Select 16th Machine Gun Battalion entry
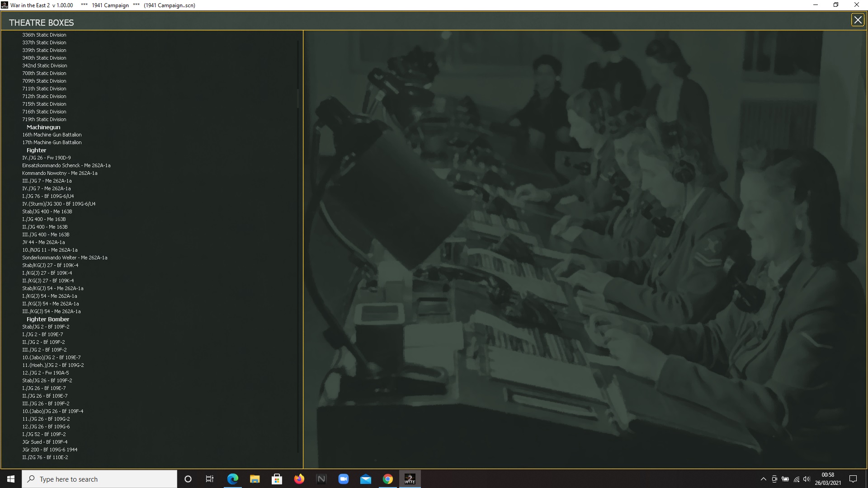The image size is (868, 488). (x=52, y=135)
